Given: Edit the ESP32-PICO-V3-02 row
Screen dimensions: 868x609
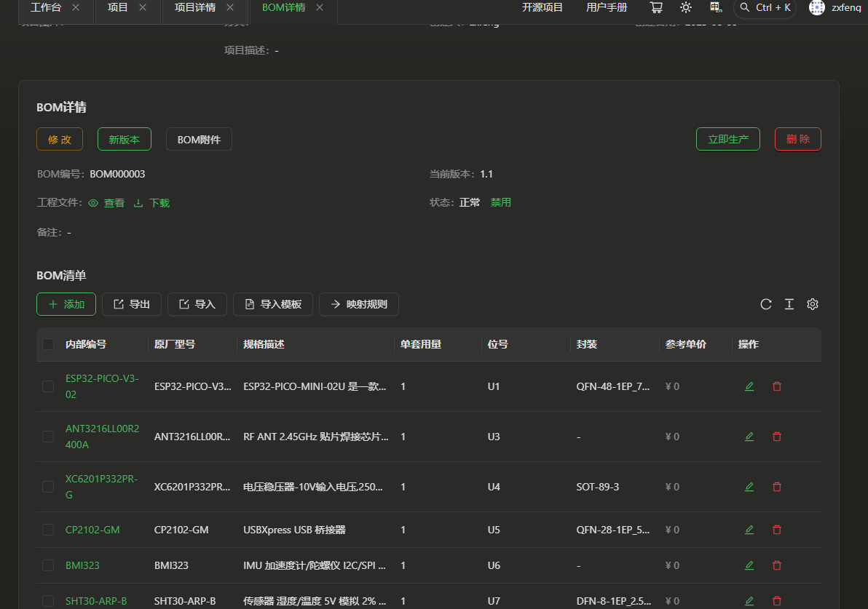Looking at the screenshot, I should click(749, 386).
